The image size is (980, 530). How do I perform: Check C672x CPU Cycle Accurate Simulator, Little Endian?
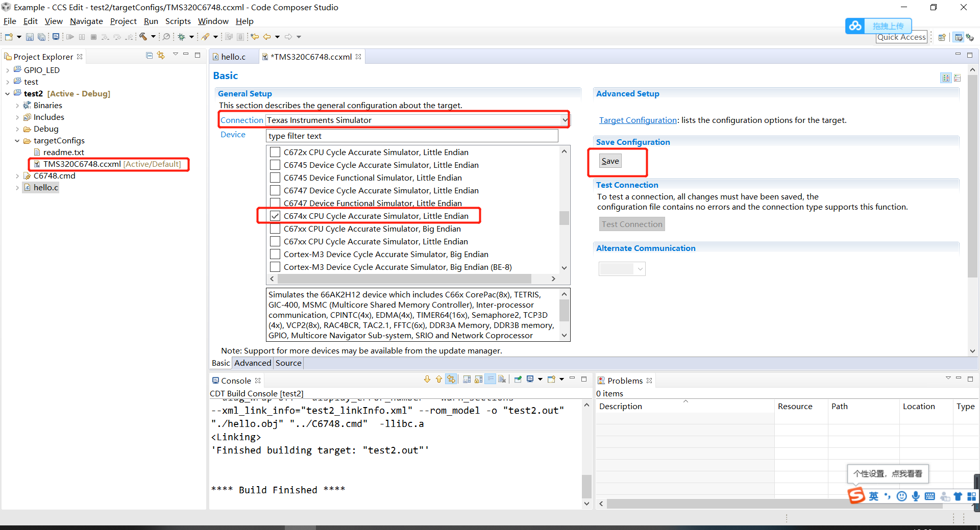click(275, 152)
